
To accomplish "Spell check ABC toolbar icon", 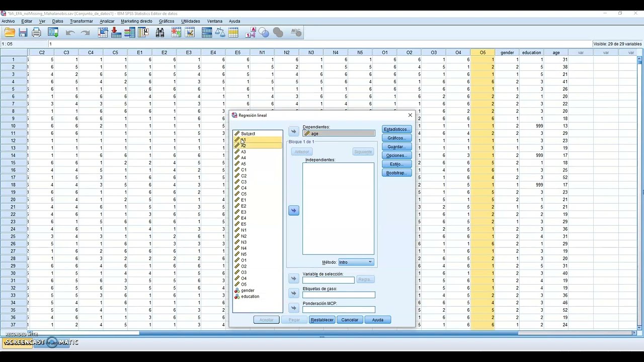I will [x=296, y=33].
